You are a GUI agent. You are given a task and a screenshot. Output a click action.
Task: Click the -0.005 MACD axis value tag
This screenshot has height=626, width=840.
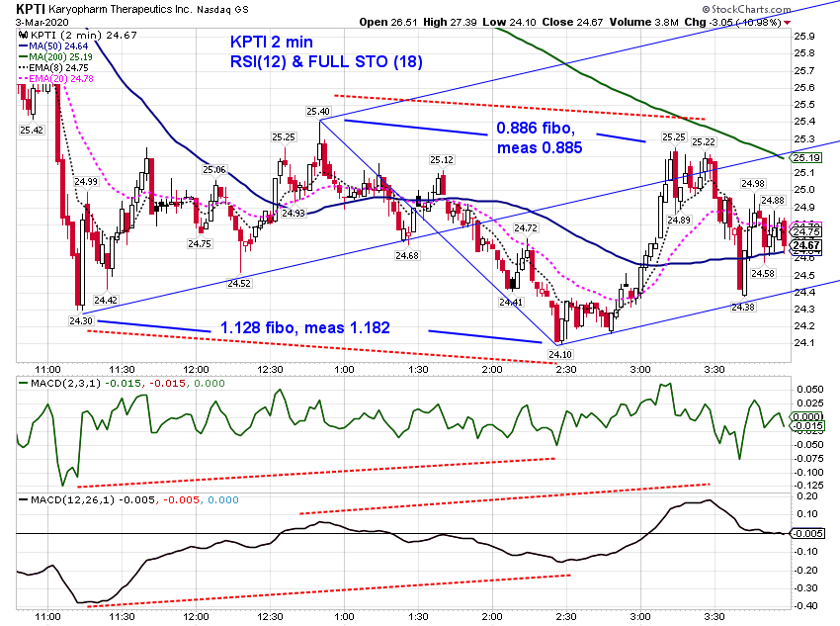point(806,533)
